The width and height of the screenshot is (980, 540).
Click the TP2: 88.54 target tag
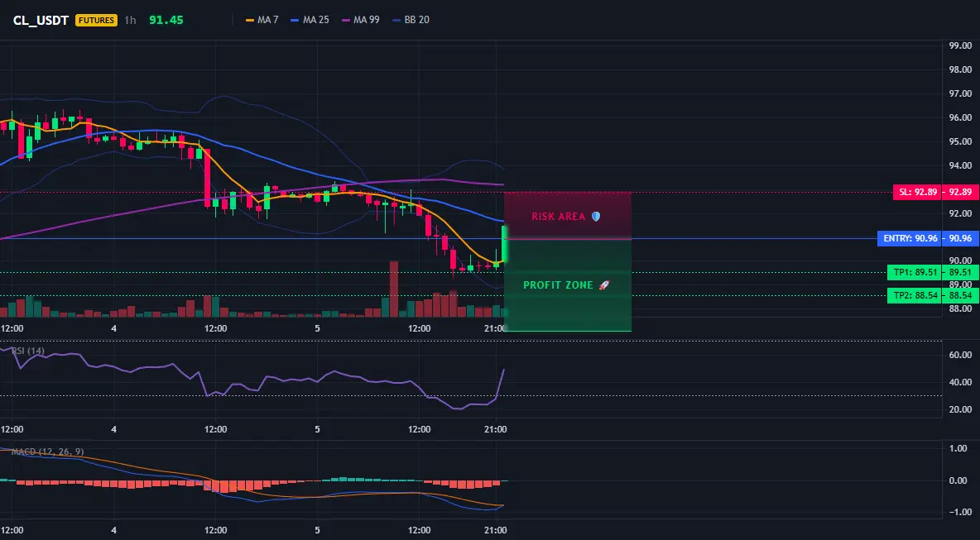pos(915,296)
